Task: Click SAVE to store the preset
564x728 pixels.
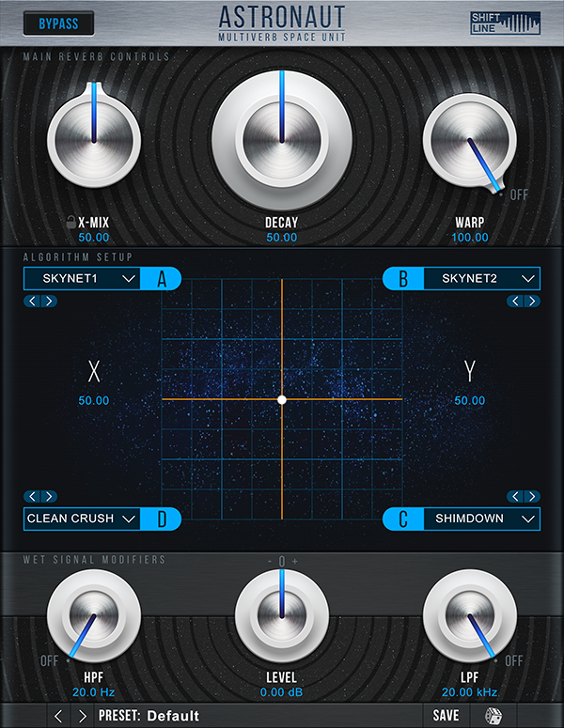Action: click(446, 716)
